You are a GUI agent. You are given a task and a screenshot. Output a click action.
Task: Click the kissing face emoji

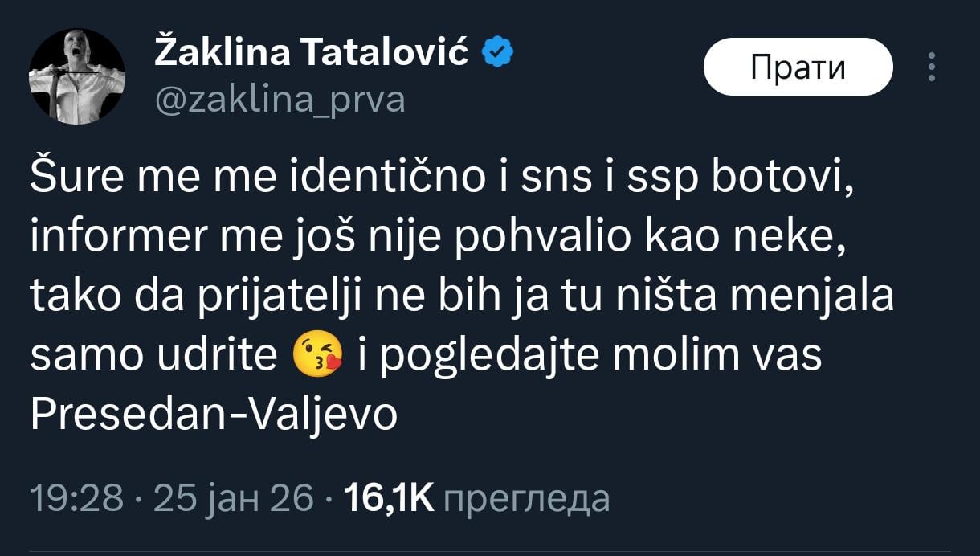point(318,356)
